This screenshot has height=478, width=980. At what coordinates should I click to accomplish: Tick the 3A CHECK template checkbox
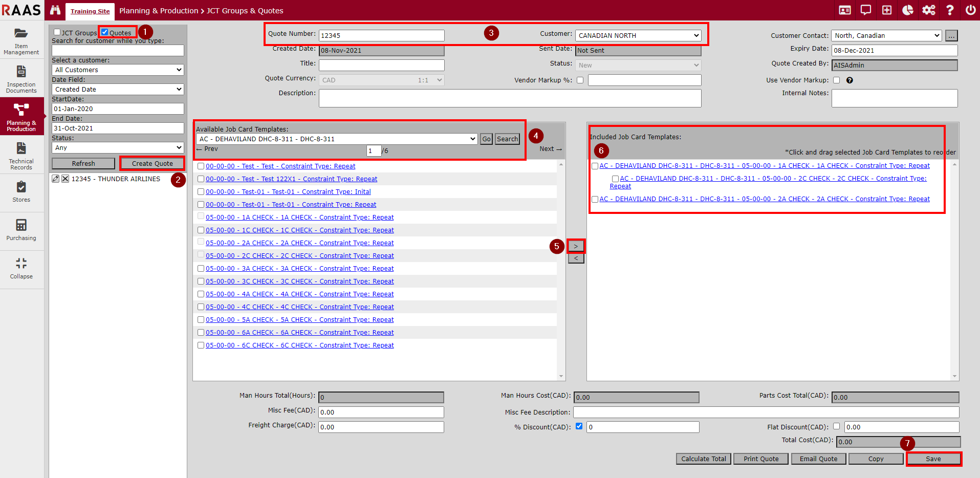pos(201,268)
